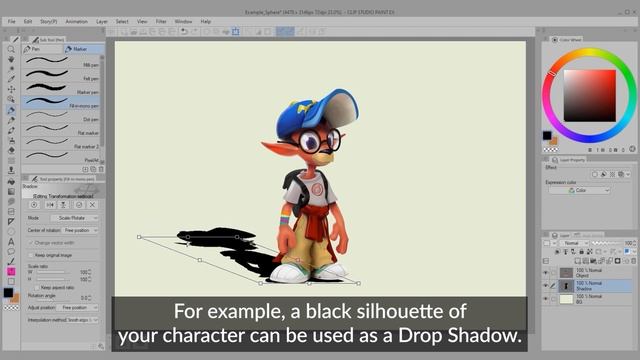Choose the Milli pen brush
The width and height of the screenshot is (640, 360).
[61, 62]
